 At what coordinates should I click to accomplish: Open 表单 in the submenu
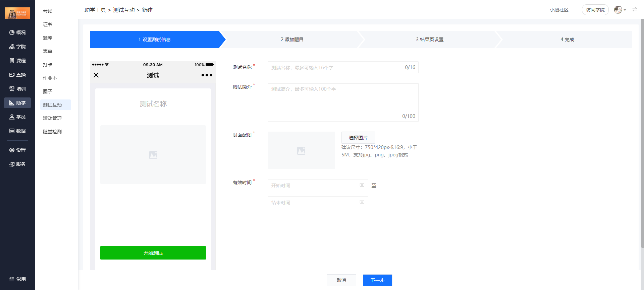[x=48, y=51]
